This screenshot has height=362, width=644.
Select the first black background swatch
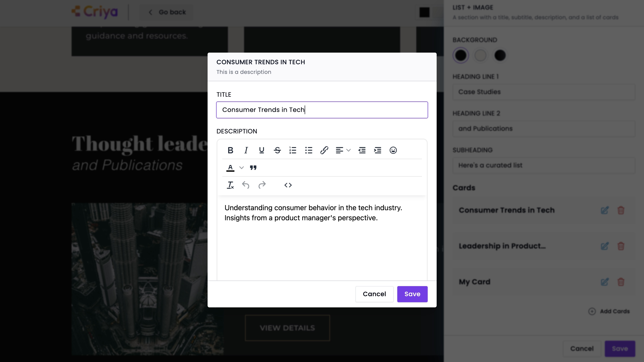(x=461, y=55)
